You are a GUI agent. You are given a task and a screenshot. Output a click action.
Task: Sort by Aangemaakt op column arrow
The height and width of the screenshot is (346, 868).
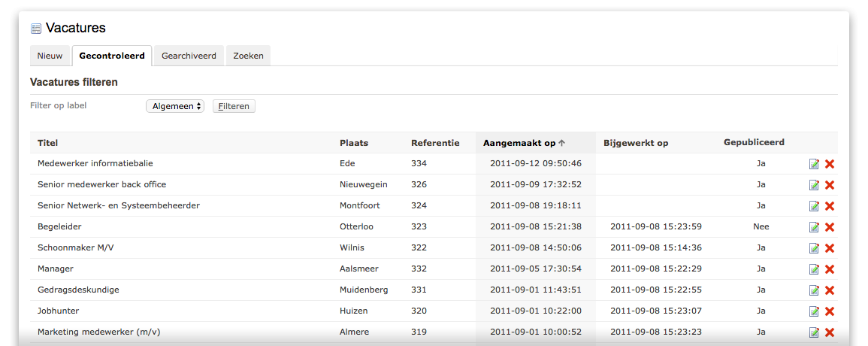point(562,143)
